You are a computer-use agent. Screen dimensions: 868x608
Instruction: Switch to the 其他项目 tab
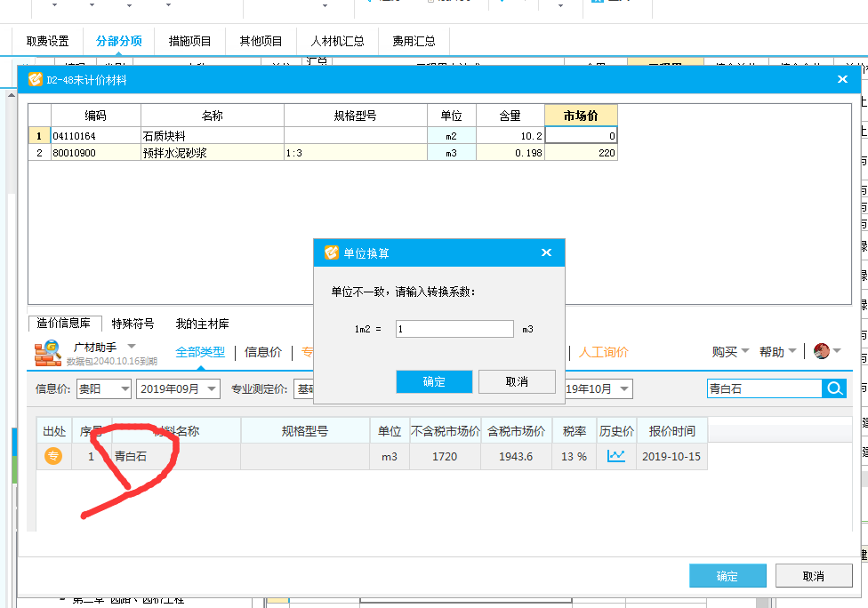point(261,41)
